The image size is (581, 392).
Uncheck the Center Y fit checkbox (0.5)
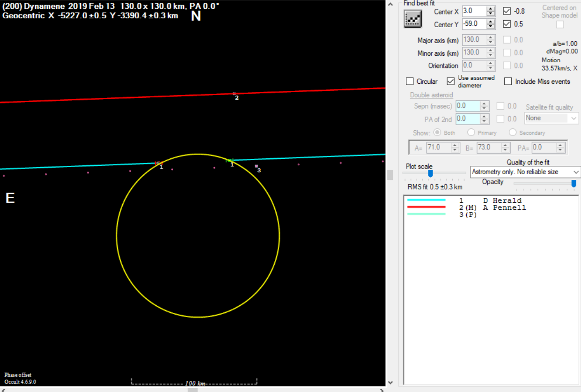(x=507, y=24)
